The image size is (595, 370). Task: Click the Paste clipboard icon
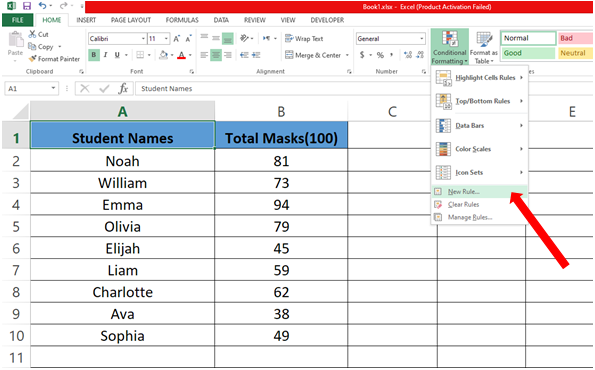point(15,39)
